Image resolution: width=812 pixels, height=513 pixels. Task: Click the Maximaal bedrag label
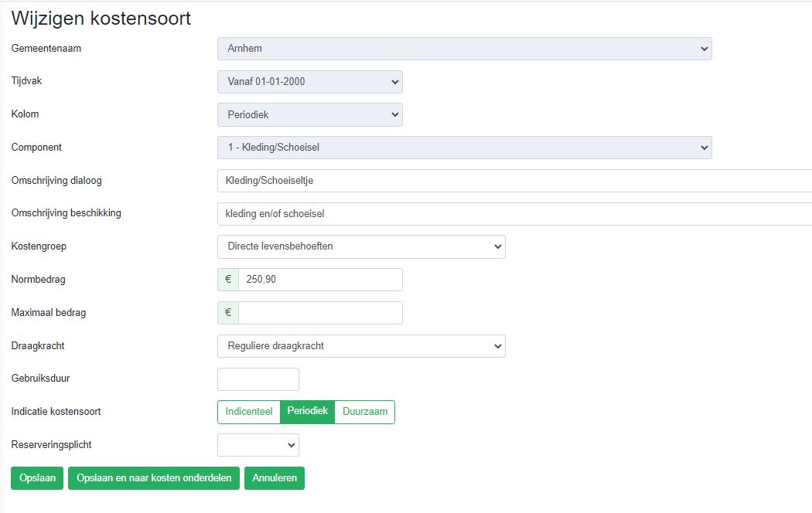point(49,313)
